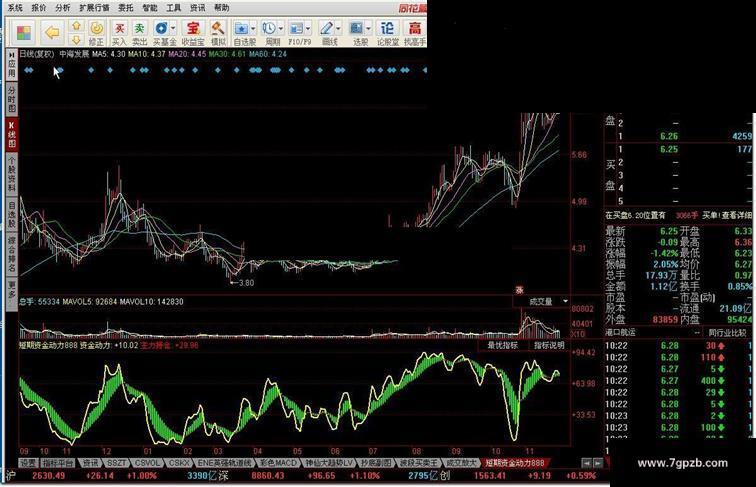This screenshot has height=487, width=756.
Task: Click the yellow up arrow icon
Action: click(x=76, y=26)
